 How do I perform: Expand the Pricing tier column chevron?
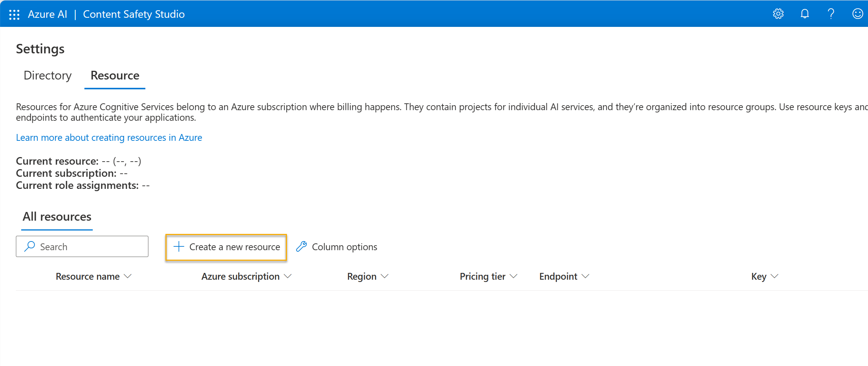tap(513, 276)
